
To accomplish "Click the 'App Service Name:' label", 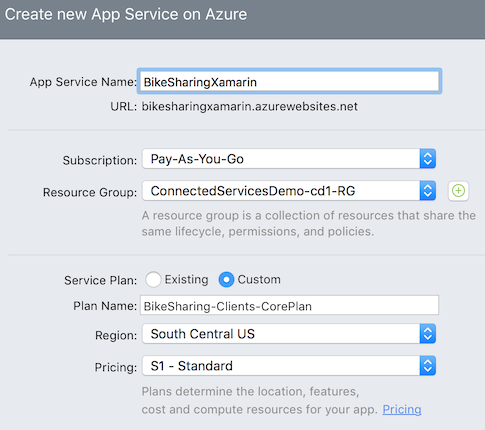I will tap(83, 82).
